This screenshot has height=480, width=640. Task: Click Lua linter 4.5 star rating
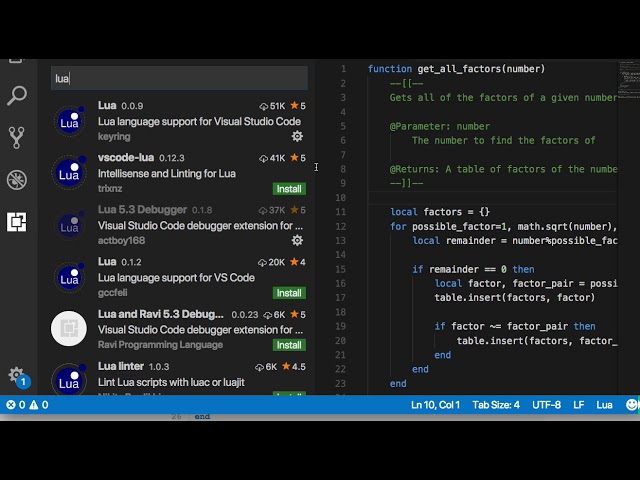[293, 367]
